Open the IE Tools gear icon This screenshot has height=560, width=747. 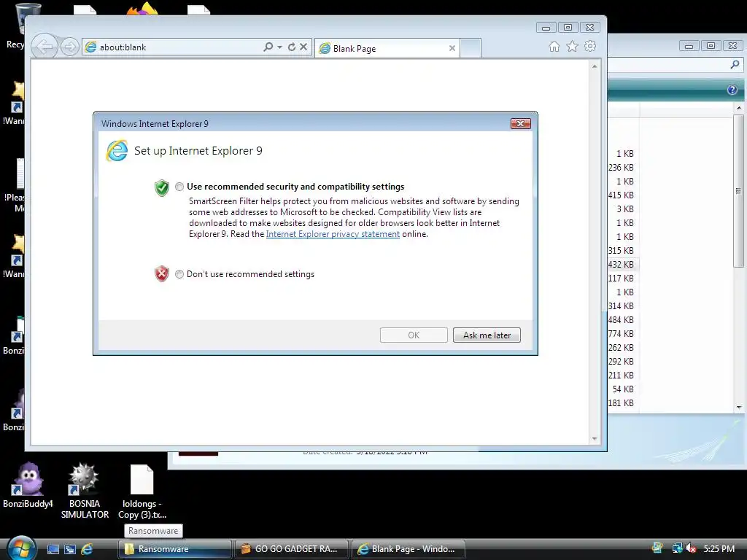coord(590,46)
